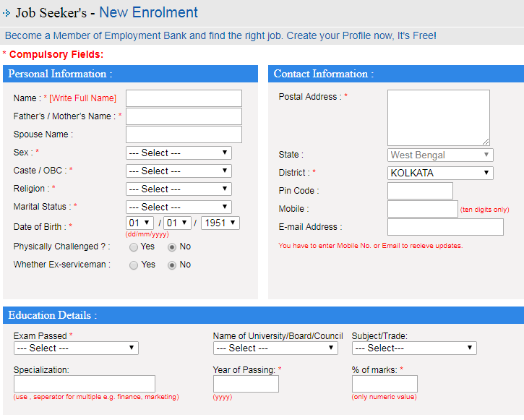Open the Sex dropdown

[179, 153]
